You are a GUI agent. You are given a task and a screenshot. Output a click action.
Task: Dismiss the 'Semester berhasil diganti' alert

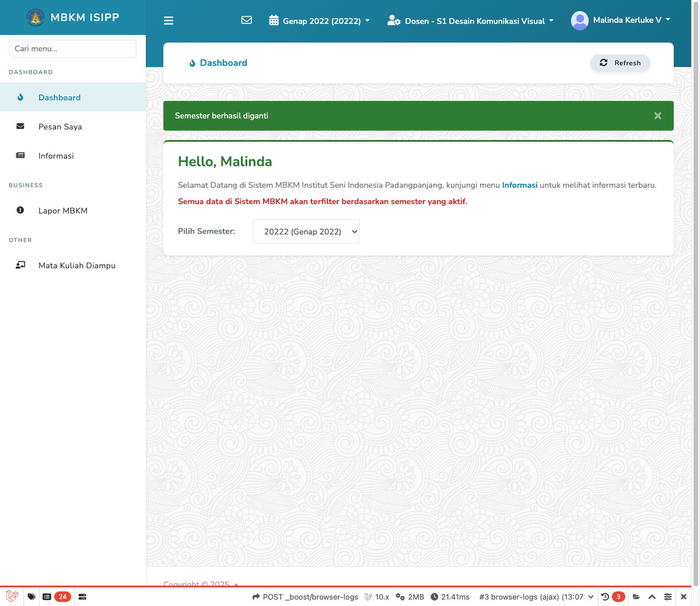tap(657, 116)
